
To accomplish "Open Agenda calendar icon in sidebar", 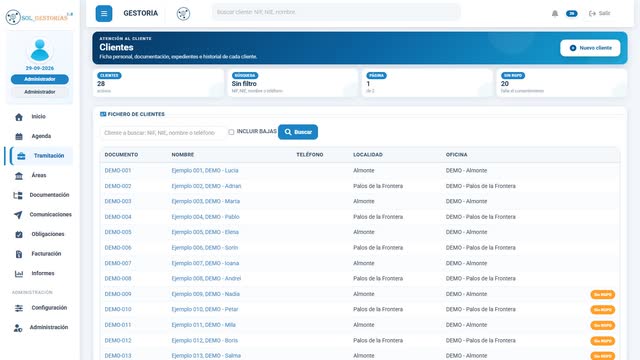I will (19, 136).
